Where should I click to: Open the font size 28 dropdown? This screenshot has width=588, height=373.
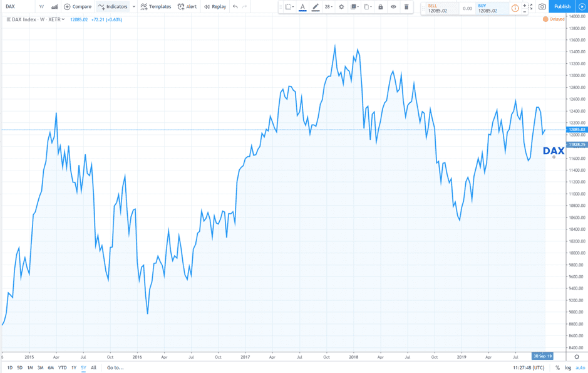[x=328, y=7]
